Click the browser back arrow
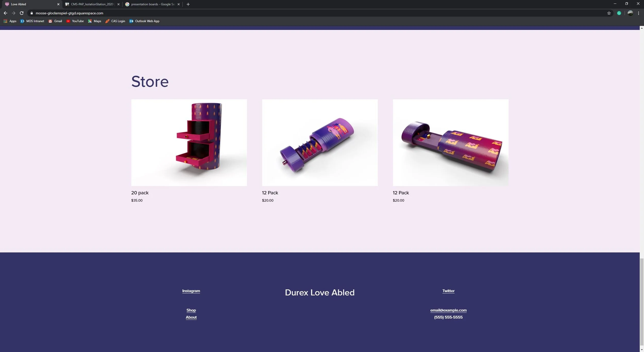Image resolution: width=644 pixels, height=352 pixels. coord(5,13)
